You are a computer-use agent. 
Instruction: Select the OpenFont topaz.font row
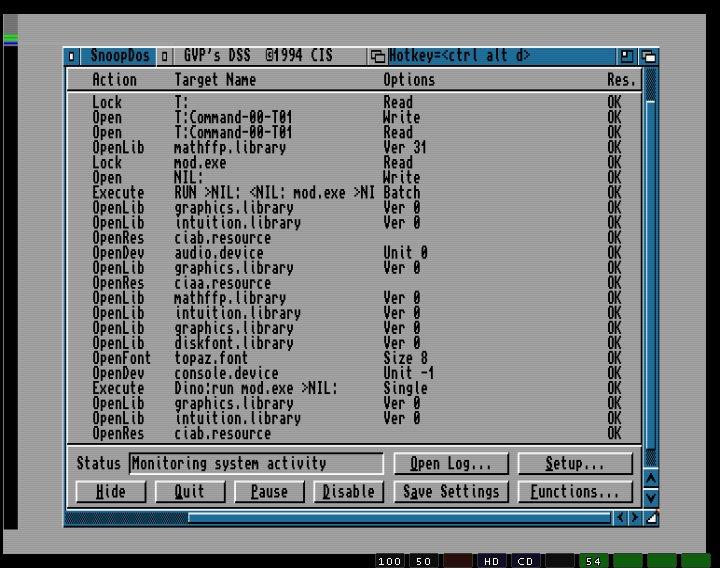pyautogui.click(x=354, y=358)
